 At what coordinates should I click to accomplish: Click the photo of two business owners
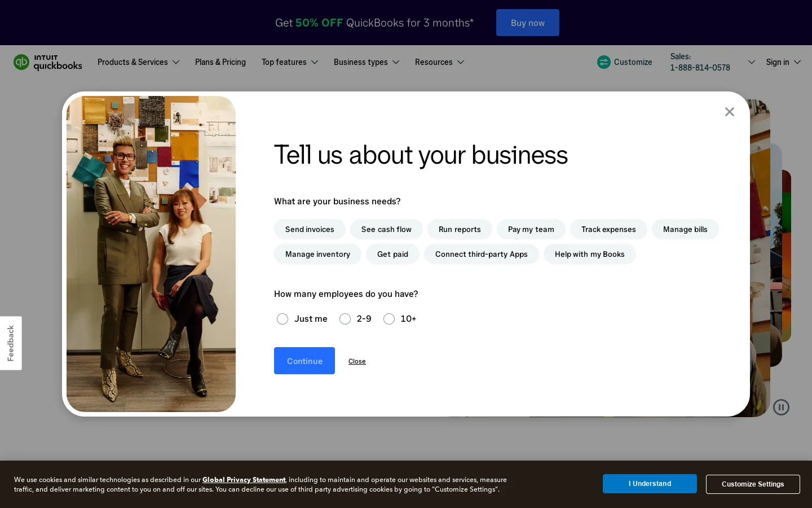[x=151, y=254]
